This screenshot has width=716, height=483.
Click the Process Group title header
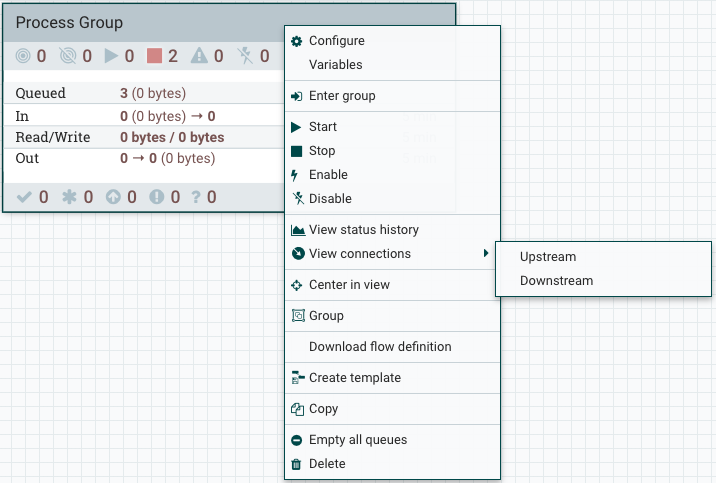coord(70,22)
